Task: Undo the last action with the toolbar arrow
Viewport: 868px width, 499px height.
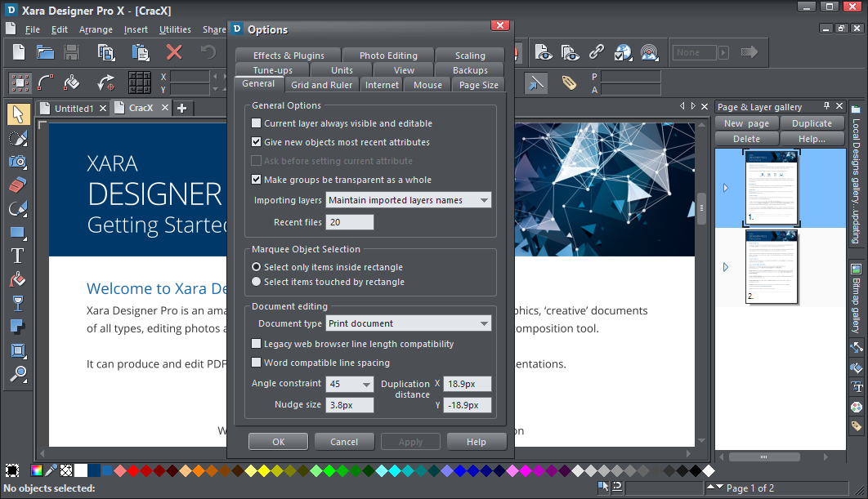Action: [x=208, y=52]
